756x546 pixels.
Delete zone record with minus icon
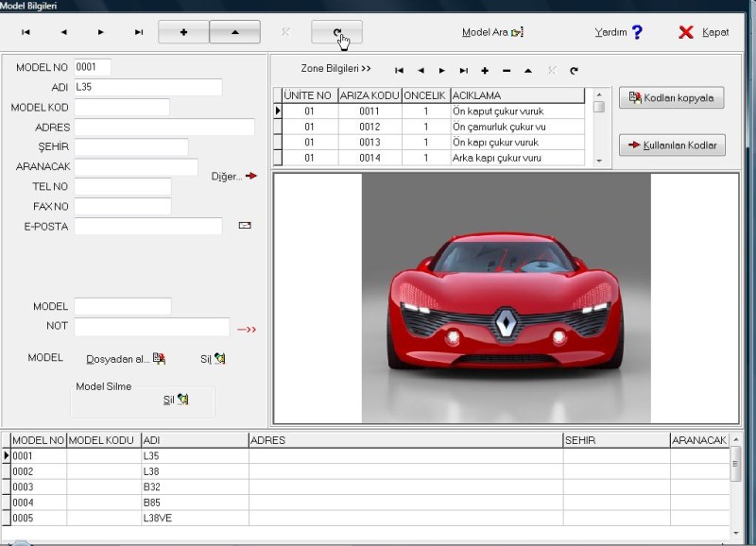coord(507,71)
